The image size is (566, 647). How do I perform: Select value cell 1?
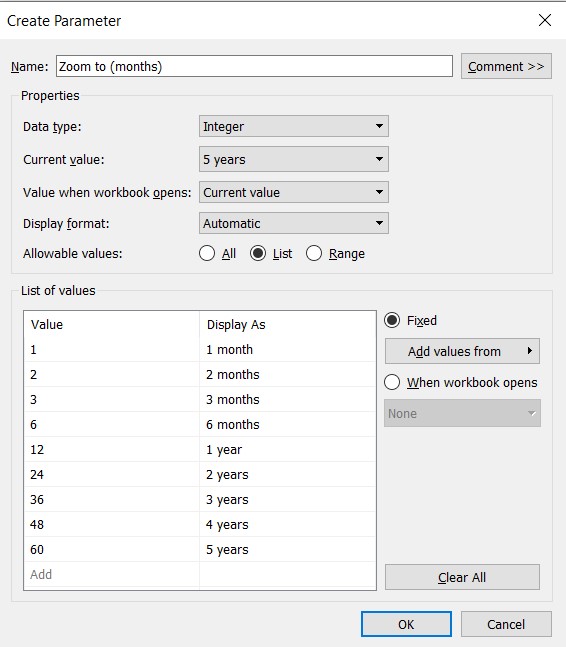(x=111, y=349)
